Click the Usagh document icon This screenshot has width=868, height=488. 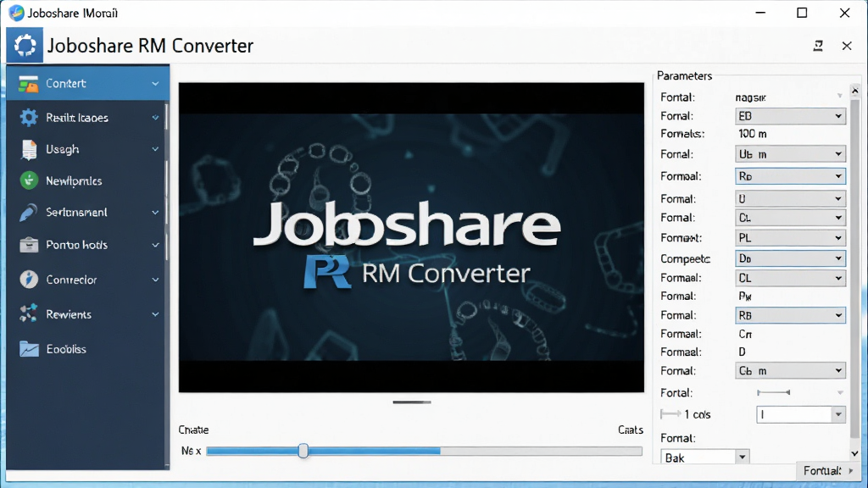[29, 149]
